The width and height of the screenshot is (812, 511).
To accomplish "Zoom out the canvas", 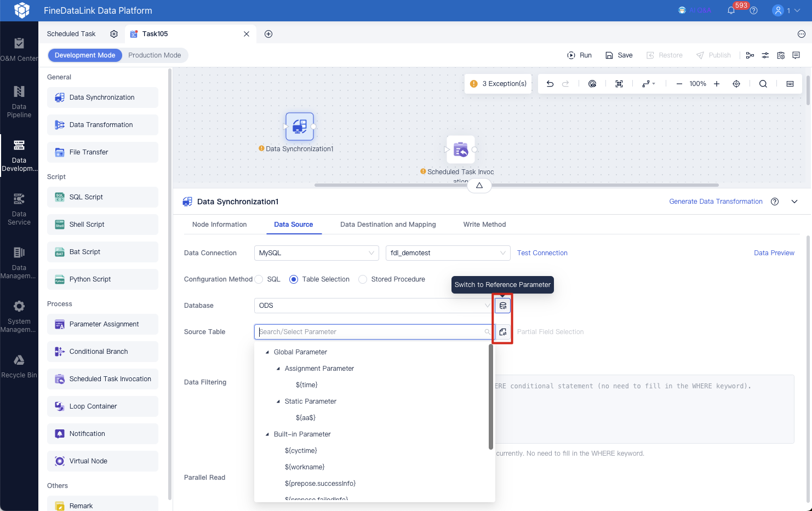I will pyautogui.click(x=679, y=84).
